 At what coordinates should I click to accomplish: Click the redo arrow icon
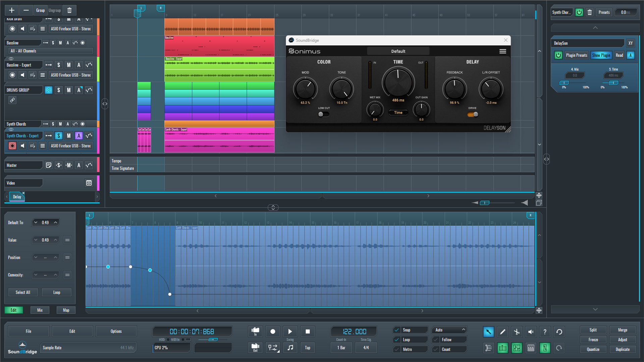click(559, 348)
